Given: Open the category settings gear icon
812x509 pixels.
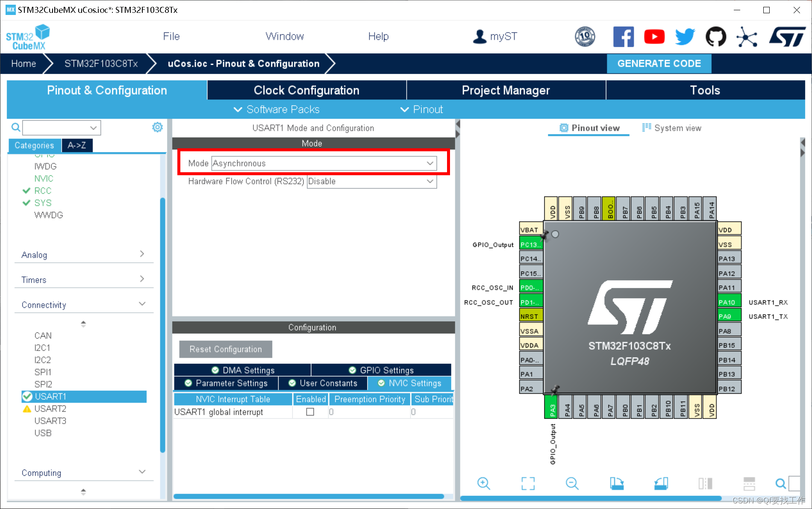Looking at the screenshot, I should coord(157,127).
